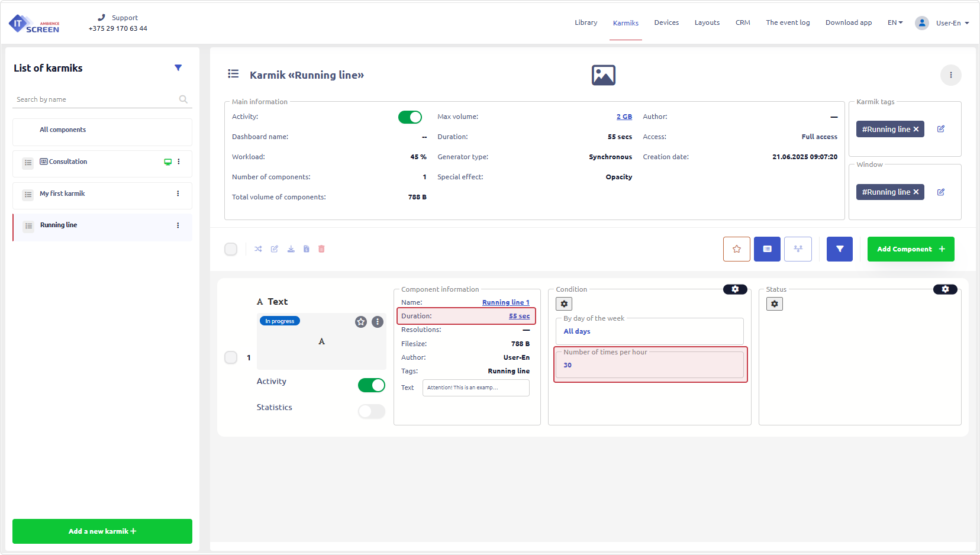Screen dimensions: 980x555
Task: Click the Running line 1 name link
Action: (x=505, y=302)
